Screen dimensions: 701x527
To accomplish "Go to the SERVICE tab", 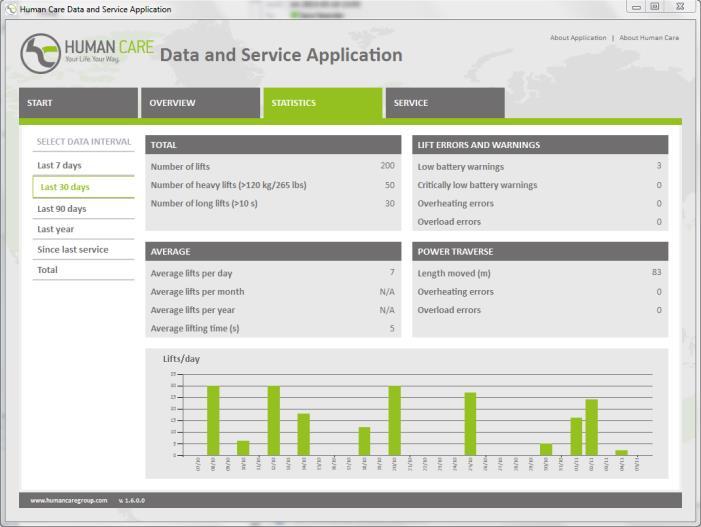I will pyautogui.click(x=445, y=103).
